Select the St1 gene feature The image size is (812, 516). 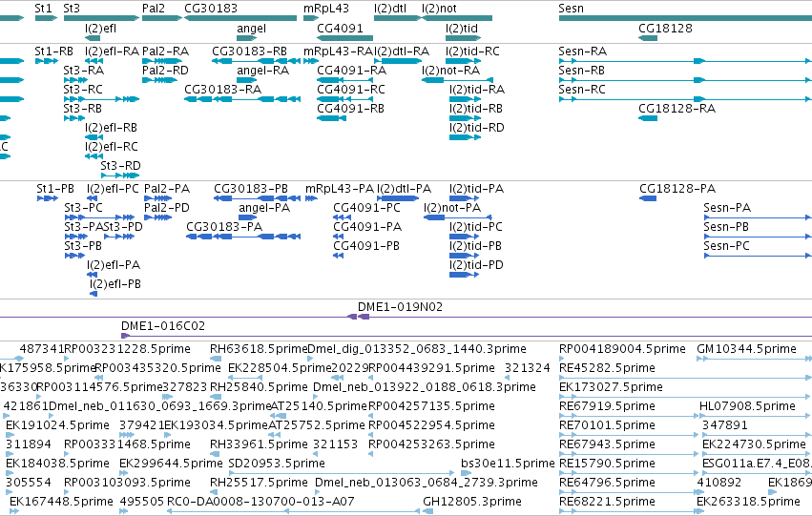coord(46,18)
